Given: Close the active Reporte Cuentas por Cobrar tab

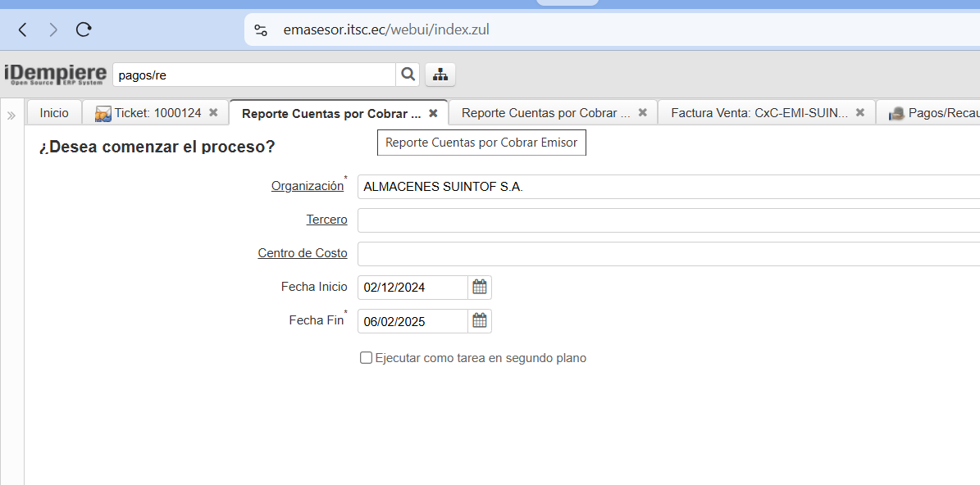Looking at the screenshot, I should click(434, 113).
